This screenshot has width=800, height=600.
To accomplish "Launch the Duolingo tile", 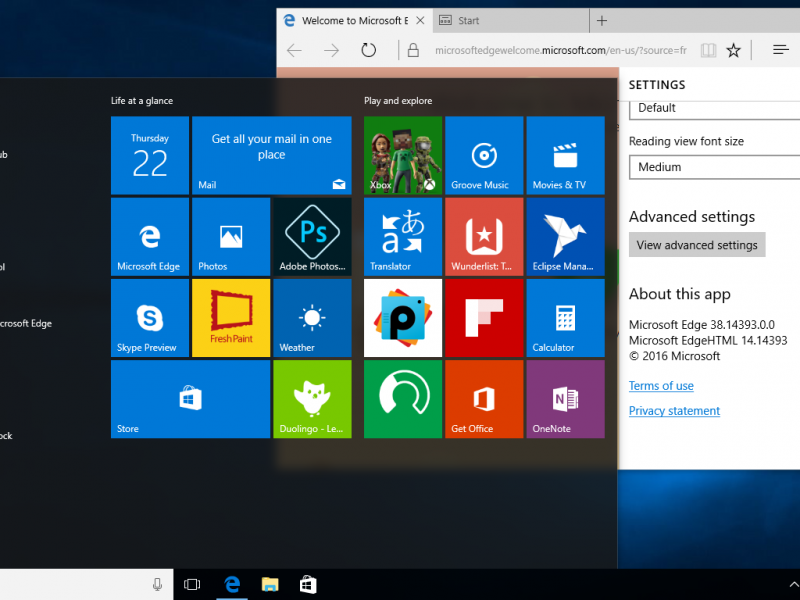I will [x=312, y=399].
